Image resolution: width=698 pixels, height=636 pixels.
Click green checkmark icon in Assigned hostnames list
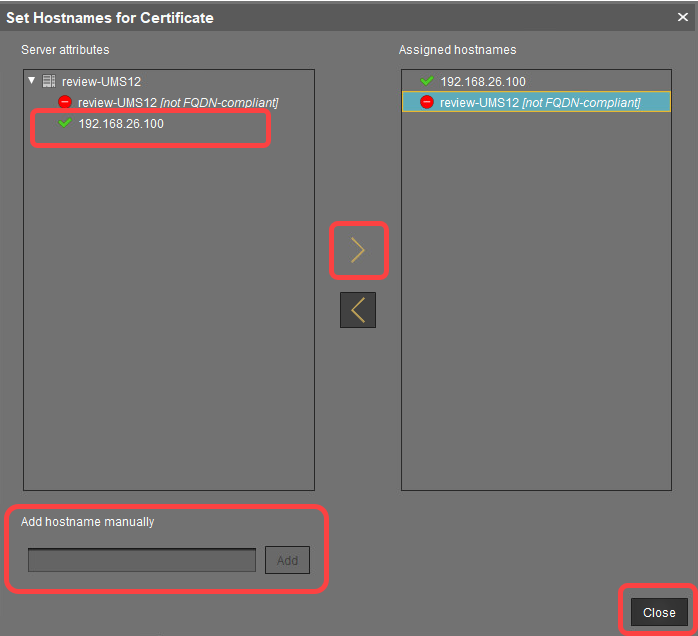427,81
